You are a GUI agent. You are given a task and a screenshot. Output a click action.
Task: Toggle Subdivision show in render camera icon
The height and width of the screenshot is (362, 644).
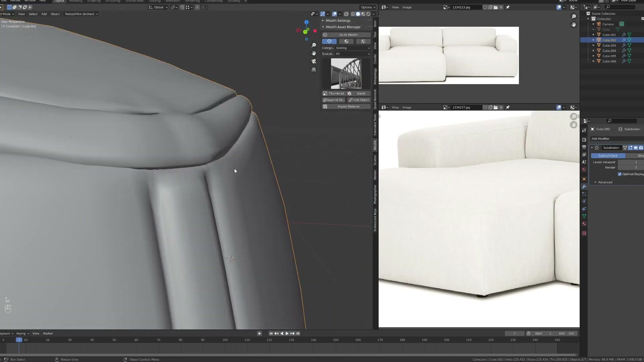coord(641,148)
